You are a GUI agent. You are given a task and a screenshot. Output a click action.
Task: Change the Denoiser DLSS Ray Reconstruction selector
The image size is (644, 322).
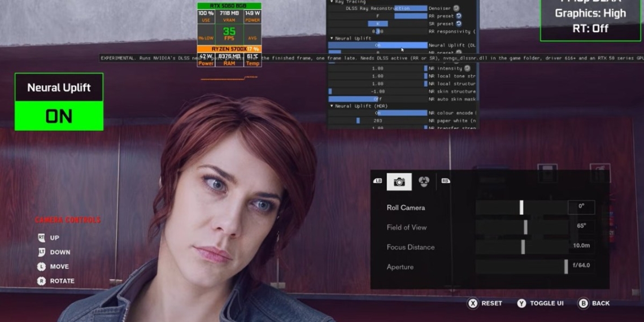[x=377, y=8]
